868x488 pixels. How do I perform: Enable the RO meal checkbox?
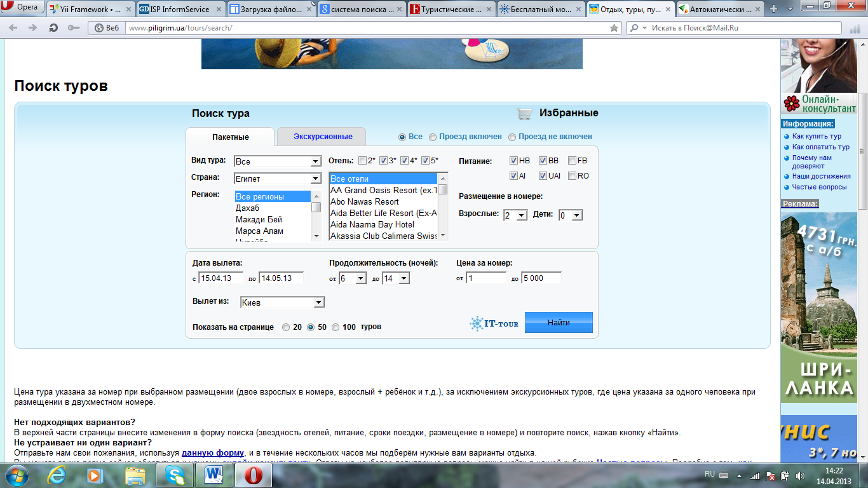(572, 176)
